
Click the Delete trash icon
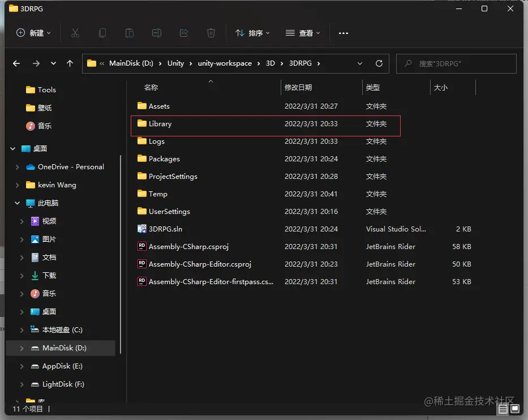(x=211, y=33)
